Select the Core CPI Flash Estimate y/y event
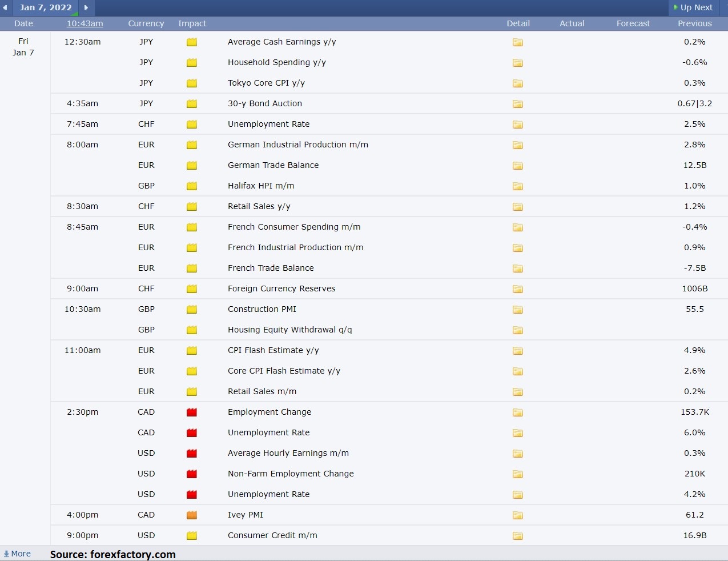The height and width of the screenshot is (561, 728). coord(284,371)
